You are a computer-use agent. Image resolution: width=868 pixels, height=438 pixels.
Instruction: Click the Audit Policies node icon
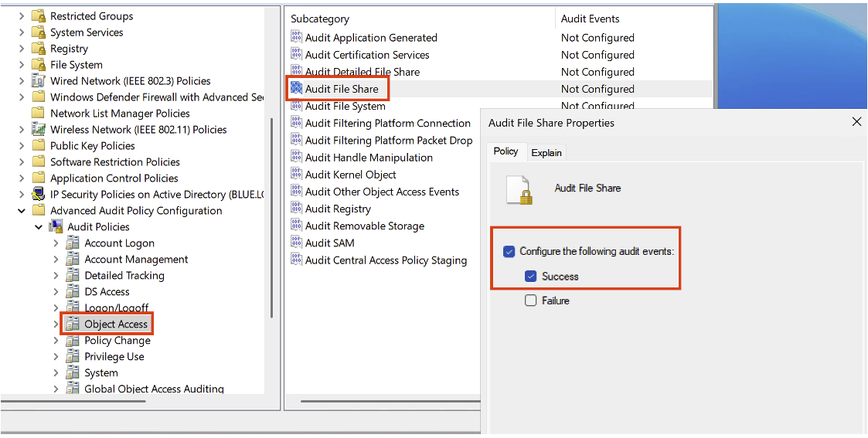pos(56,226)
